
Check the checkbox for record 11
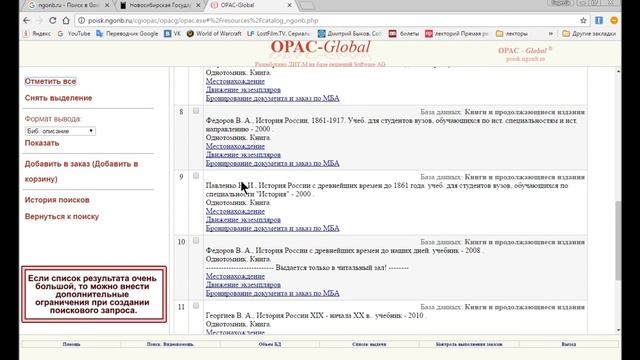[x=196, y=306]
